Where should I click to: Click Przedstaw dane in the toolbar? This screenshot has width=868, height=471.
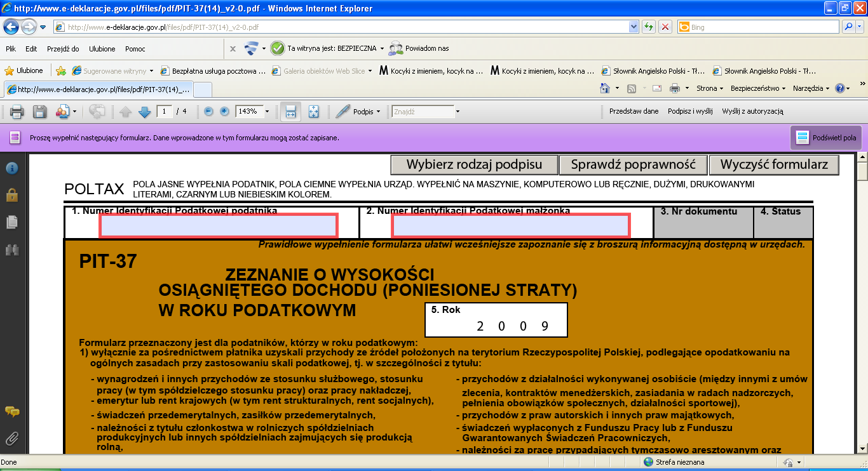[634, 112]
